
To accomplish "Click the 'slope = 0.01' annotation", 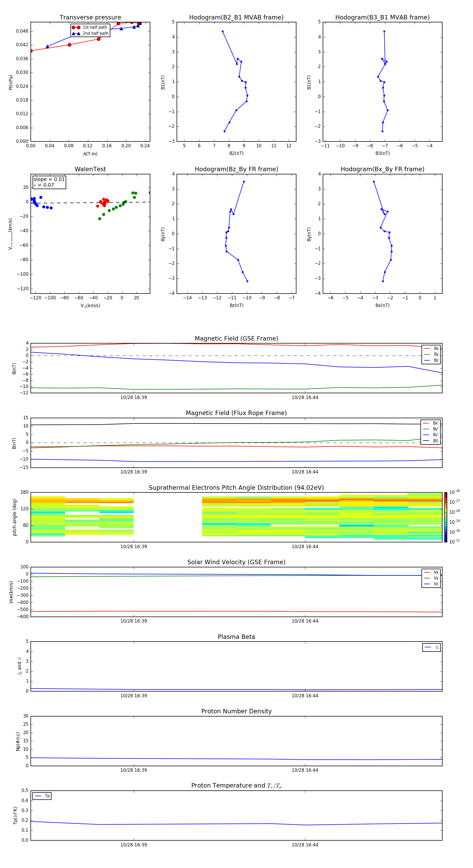I will (49, 179).
